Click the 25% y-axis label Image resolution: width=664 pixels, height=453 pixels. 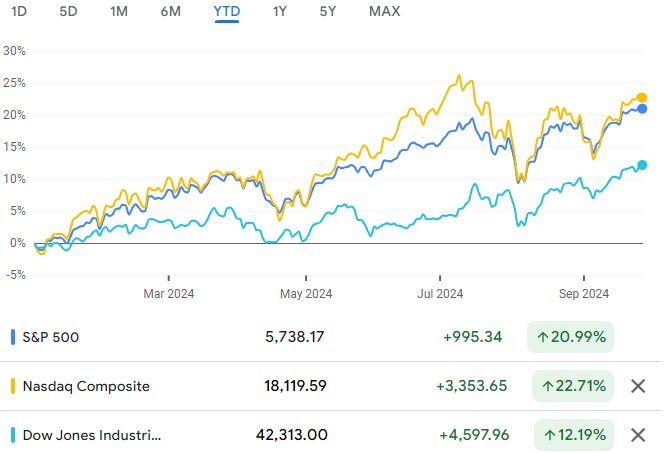click(x=14, y=83)
